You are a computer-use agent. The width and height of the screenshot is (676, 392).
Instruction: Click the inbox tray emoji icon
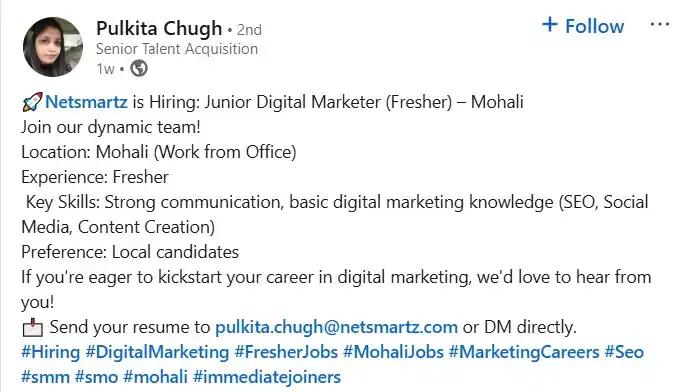coord(32,328)
